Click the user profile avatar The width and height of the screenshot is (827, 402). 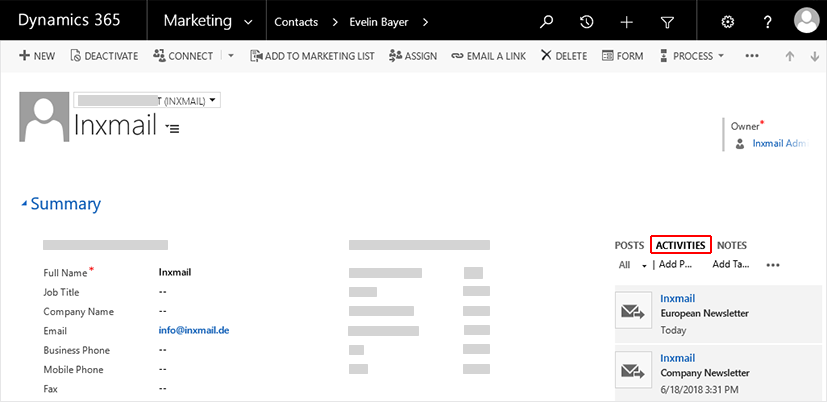(808, 21)
